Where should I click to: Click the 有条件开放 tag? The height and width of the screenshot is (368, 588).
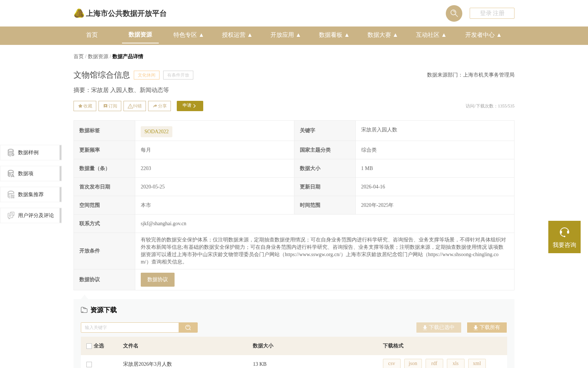click(178, 75)
